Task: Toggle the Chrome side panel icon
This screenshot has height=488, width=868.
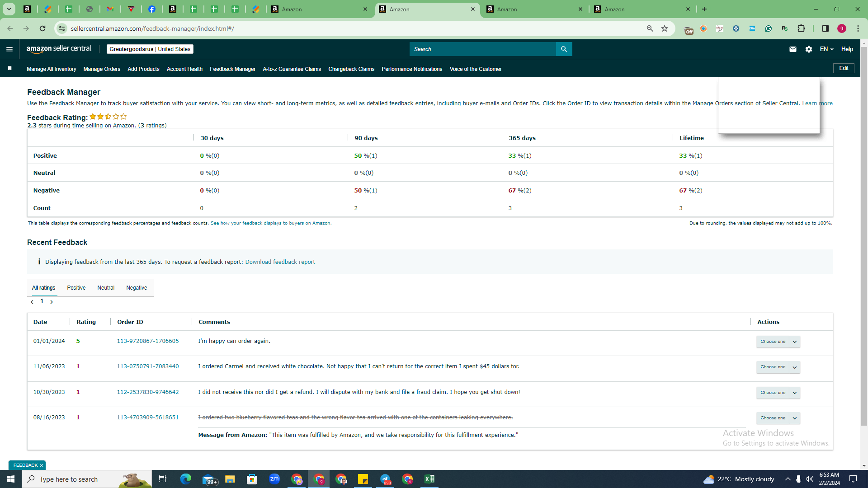Action: 826,28
